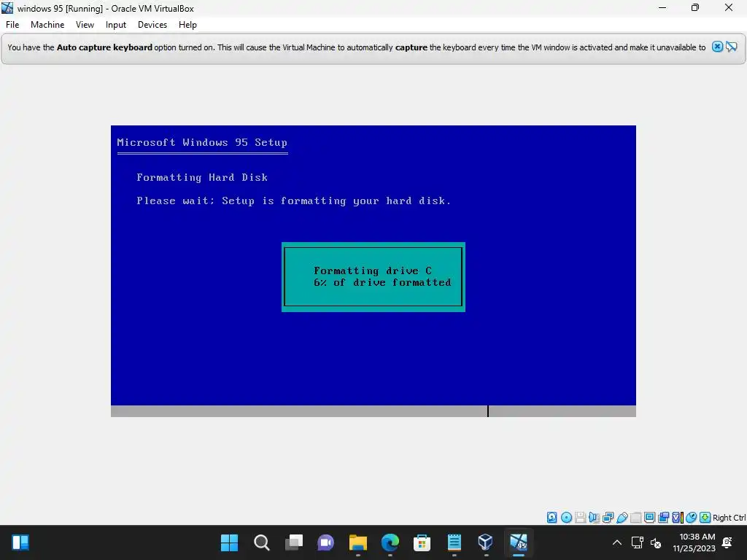The width and height of the screenshot is (747, 560).
Task: Click the audio indicator icon in VirtualBox
Action: pos(594,517)
